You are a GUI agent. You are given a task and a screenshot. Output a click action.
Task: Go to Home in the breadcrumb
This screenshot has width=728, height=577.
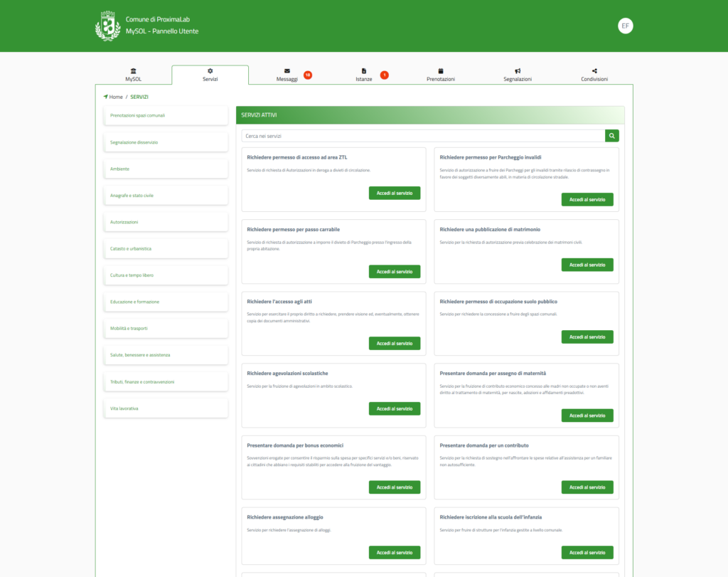tap(115, 97)
